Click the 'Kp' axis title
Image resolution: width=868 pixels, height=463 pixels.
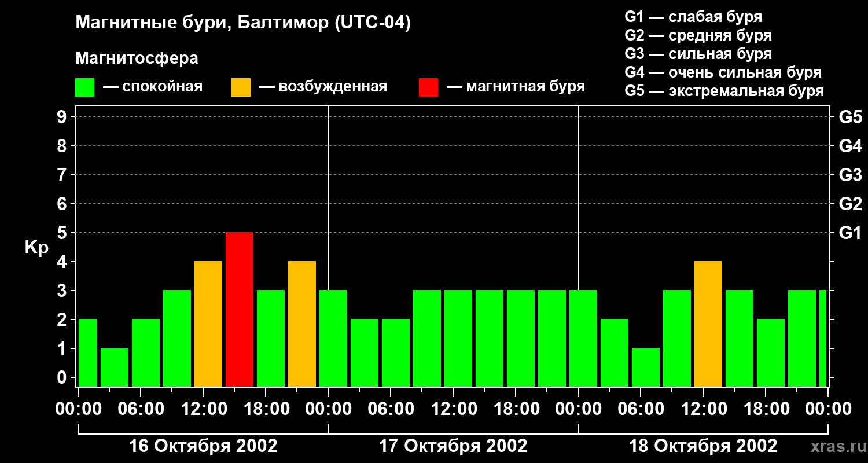(x=36, y=248)
